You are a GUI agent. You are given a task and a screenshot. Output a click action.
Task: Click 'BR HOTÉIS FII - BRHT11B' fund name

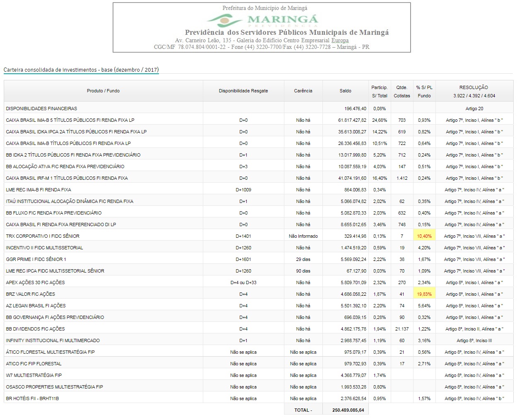pyautogui.click(x=32, y=398)
